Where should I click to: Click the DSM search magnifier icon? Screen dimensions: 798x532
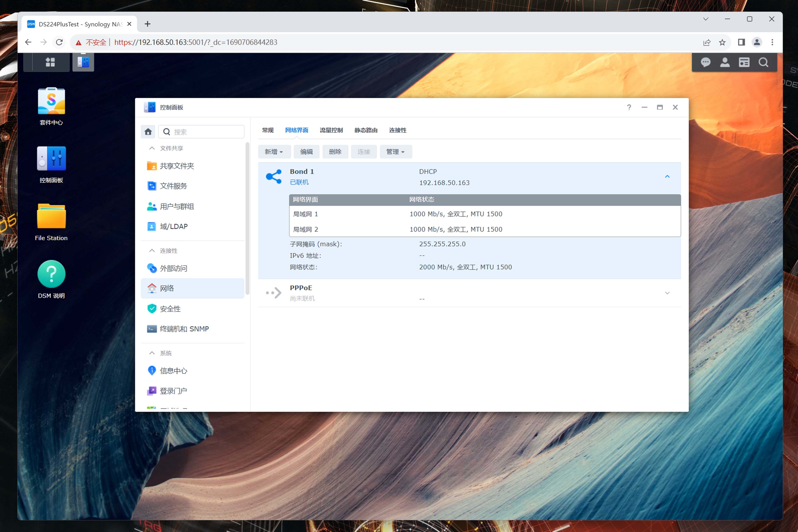coord(763,62)
